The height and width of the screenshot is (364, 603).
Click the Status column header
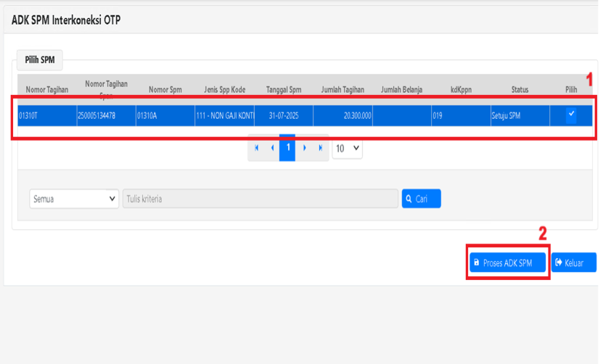pyautogui.click(x=520, y=90)
